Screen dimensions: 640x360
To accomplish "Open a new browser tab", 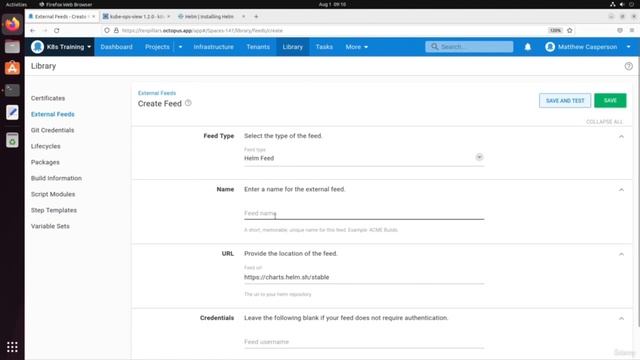I will 256,17.
